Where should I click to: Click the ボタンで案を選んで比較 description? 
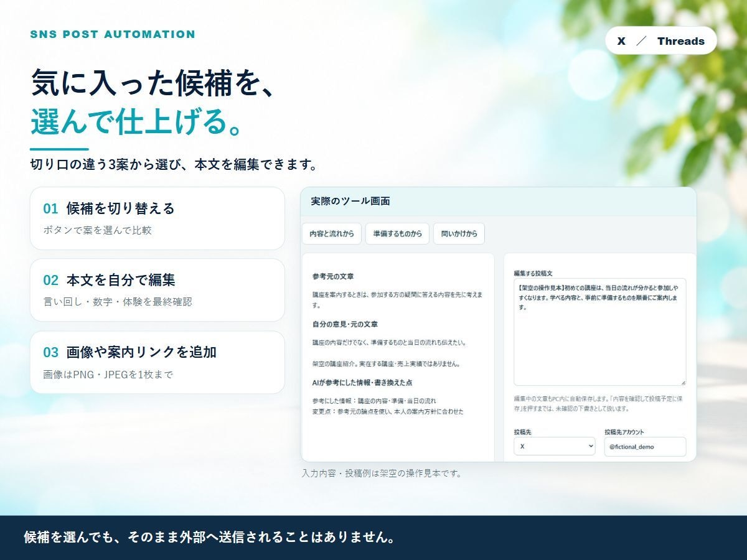coord(98,230)
